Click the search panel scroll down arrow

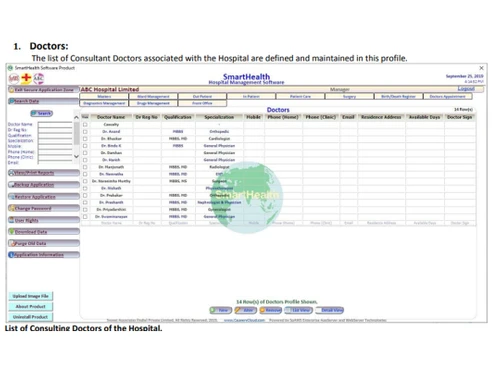point(76,156)
